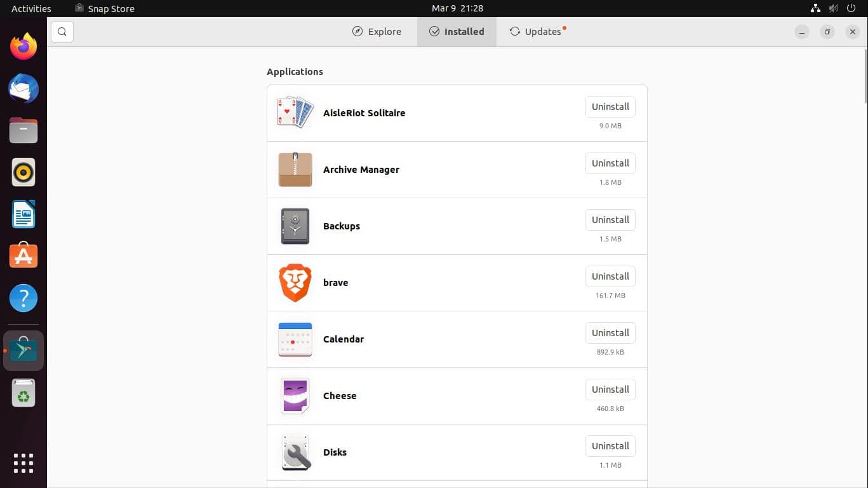Uninstall the Cheese application
The width and height of the screenshot is (868, 488).
pos(609,389)
